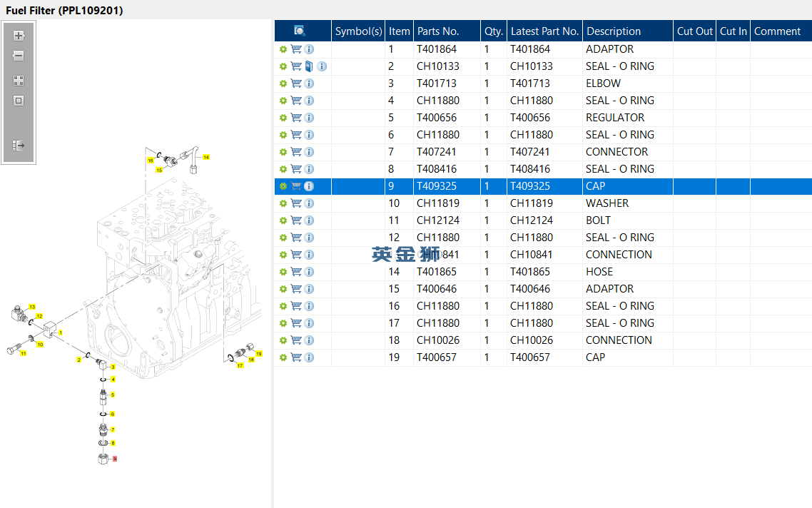Sort by Latest Part No. column header

[545, 31]
